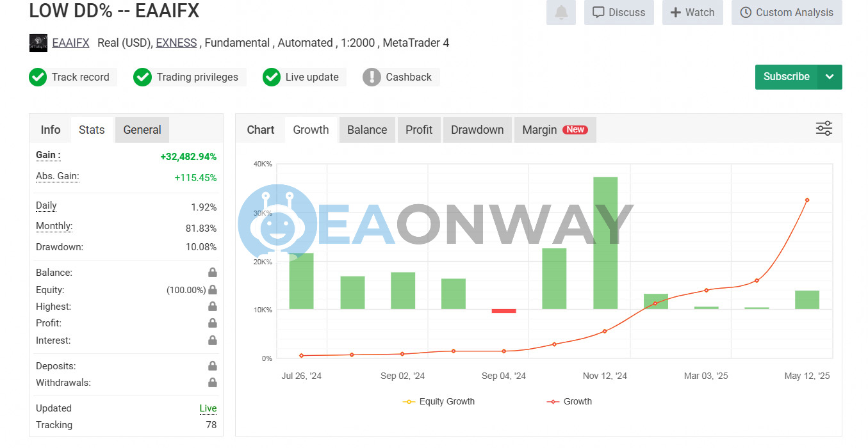This screenshot has width=868, height=448.
Task: Click the Cashback label
Action: click(409, 77)
